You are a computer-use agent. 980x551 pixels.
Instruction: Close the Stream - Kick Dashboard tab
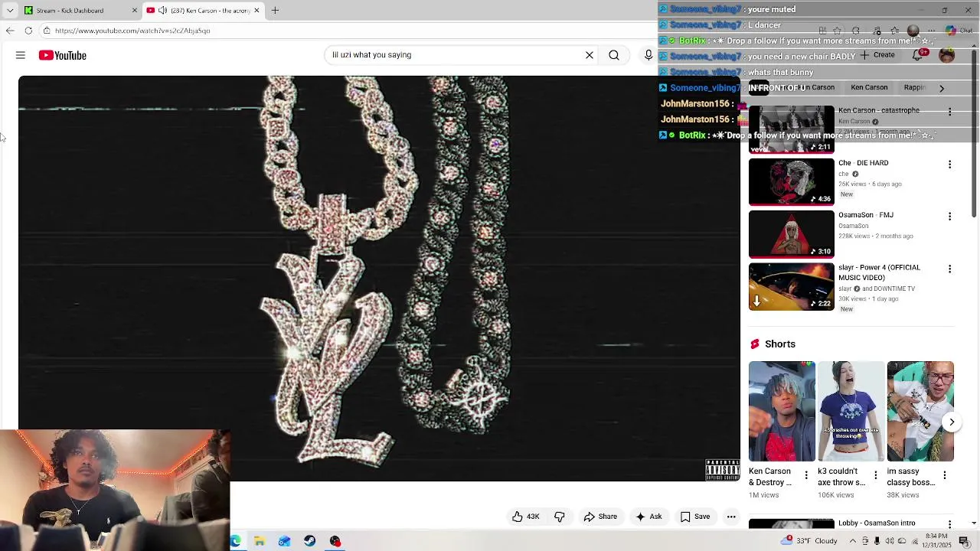tap(135, 10)
